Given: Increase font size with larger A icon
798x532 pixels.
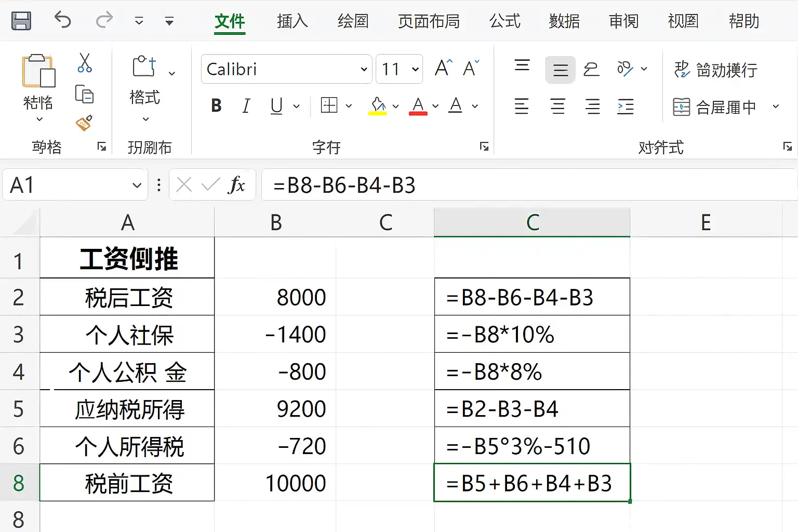Looking at the screenshot, I should click(x=443, y=68).
